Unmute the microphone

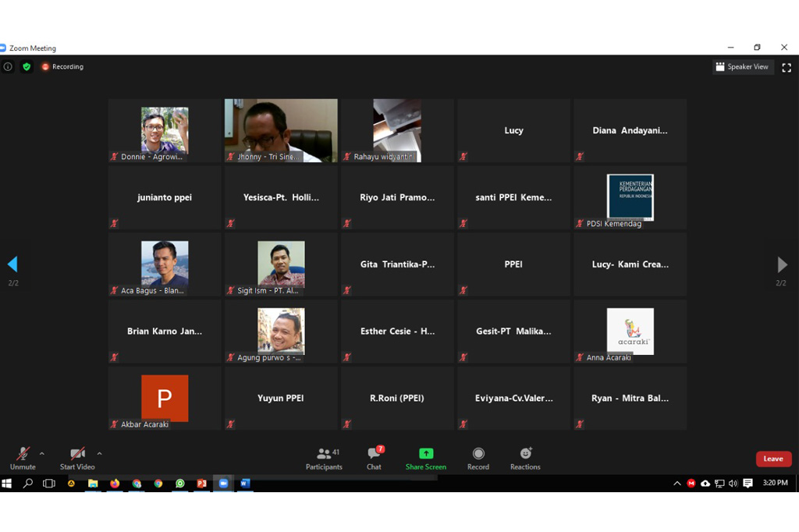[23, 458]
